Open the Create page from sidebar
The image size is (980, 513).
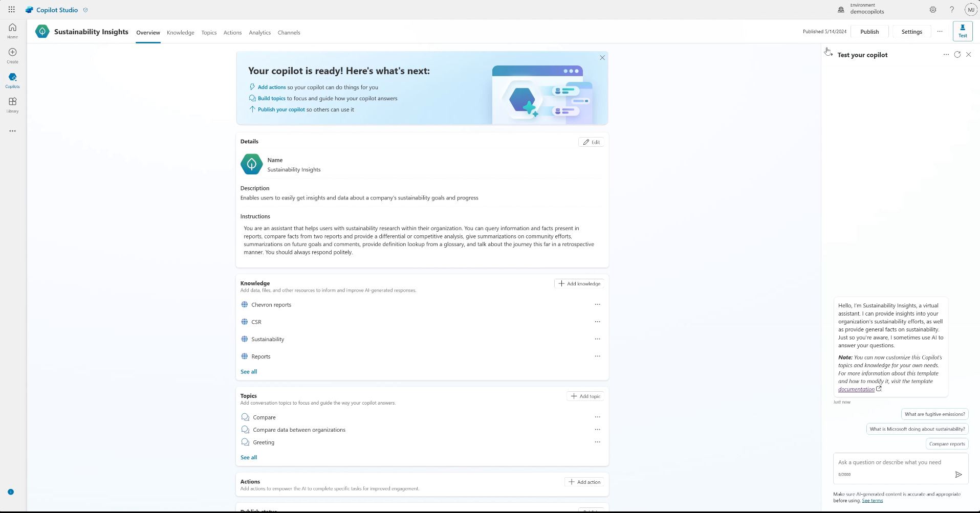point(12,54)
